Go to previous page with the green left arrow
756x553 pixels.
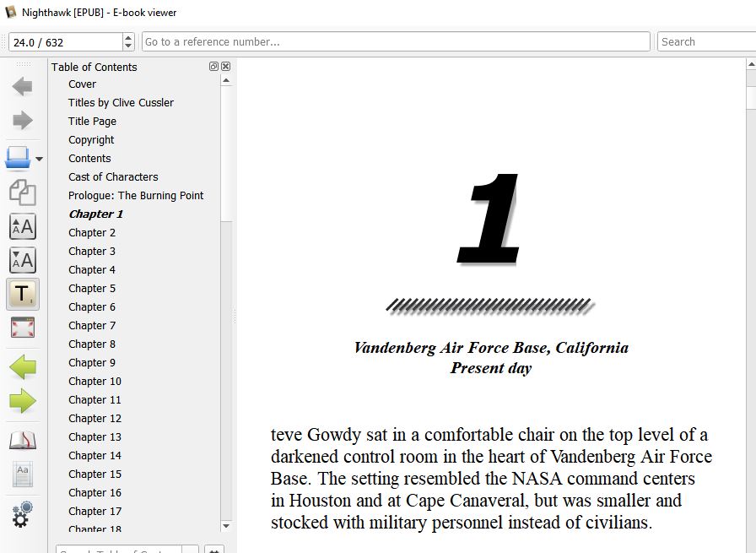pyautogui.click(x=22, y=366)
